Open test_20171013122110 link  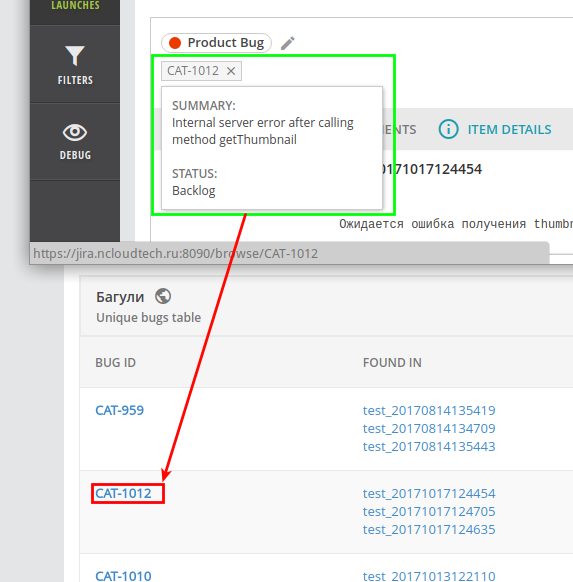pos(429,576)
